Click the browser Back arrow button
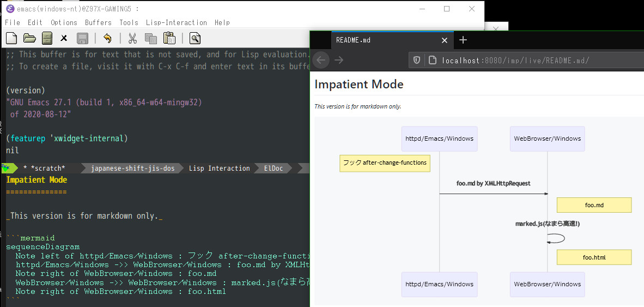The image size is (644, 307). pos(321,60)
